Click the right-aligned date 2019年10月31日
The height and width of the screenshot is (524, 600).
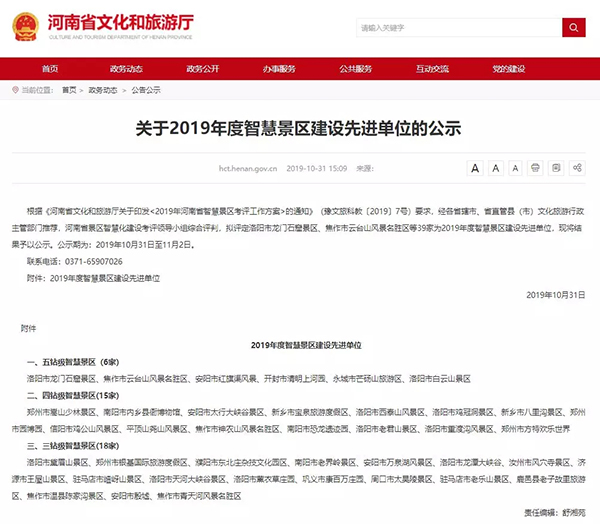pyautogui.click(x=556, y=295)
